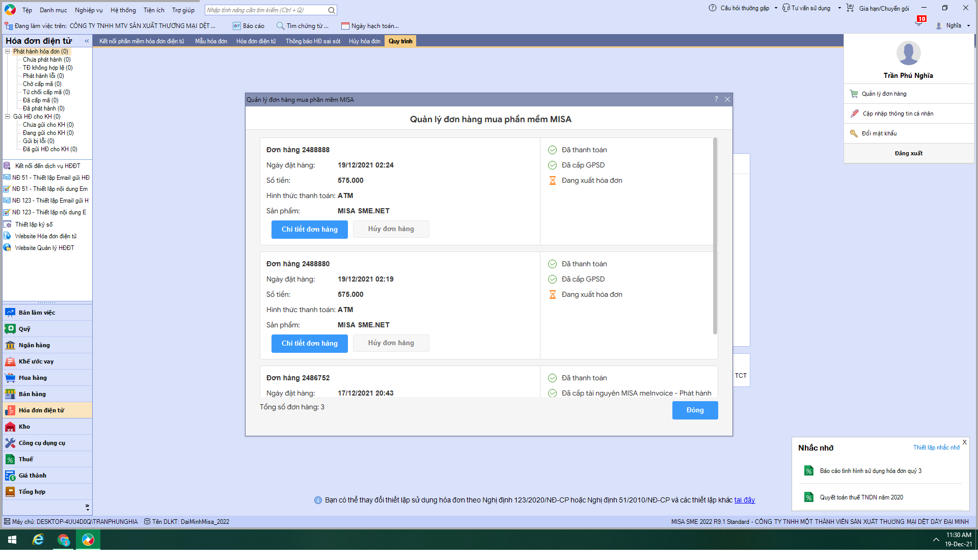Collapse the Phát hành hóa đơn tree node
Viewport: 978px width, 560px height.
pos(8,51)
